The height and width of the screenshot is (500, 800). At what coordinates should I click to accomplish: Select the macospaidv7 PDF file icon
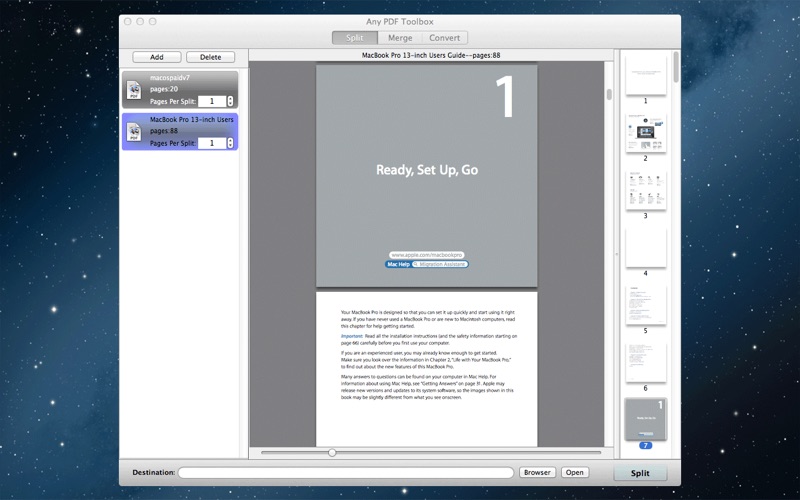point(134,90)
